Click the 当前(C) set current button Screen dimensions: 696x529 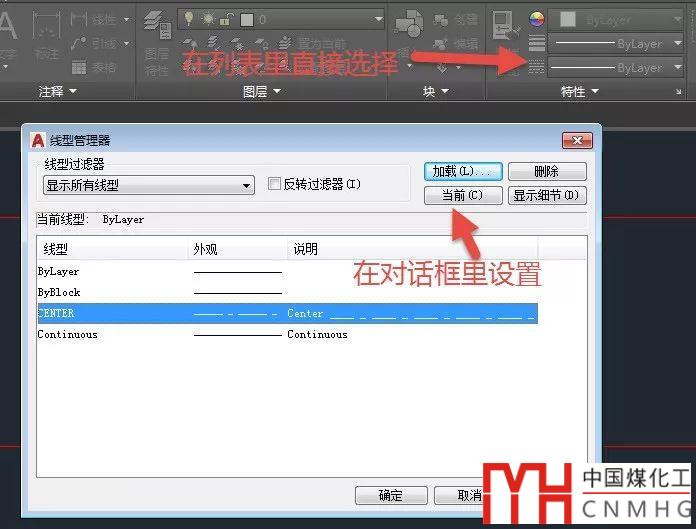[463, 195]
